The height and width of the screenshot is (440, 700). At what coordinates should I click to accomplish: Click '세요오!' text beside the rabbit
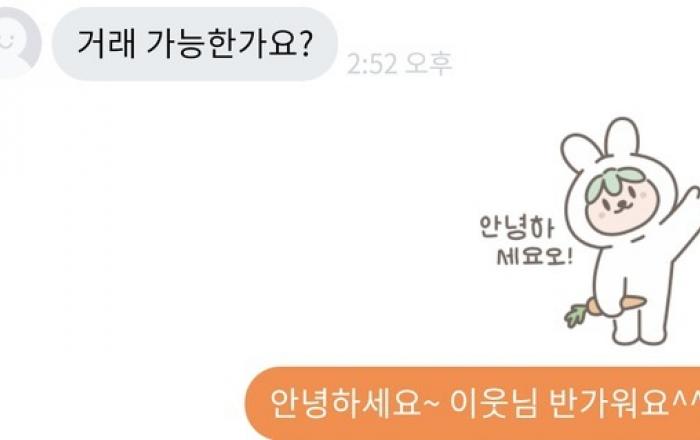534,256
